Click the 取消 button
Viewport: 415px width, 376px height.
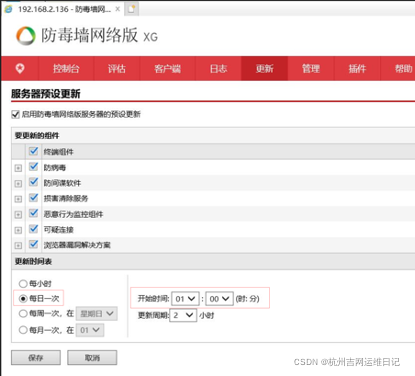pos(92,358)
